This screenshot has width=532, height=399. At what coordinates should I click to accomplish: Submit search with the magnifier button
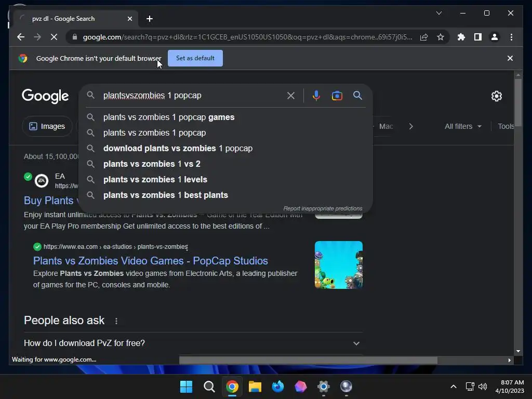point(357,96)
